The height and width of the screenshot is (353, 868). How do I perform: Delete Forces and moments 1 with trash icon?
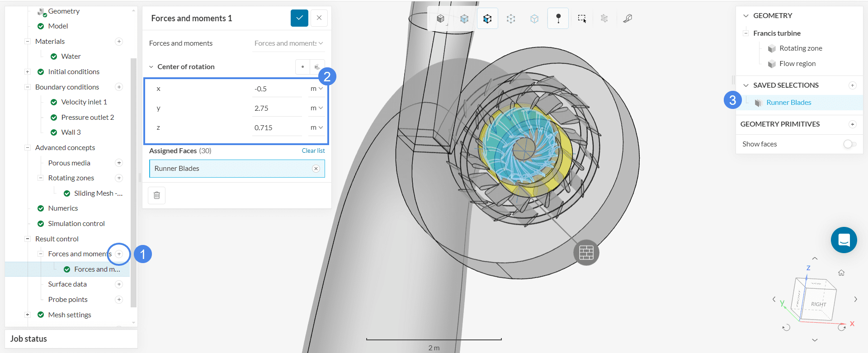click(157, 195)
